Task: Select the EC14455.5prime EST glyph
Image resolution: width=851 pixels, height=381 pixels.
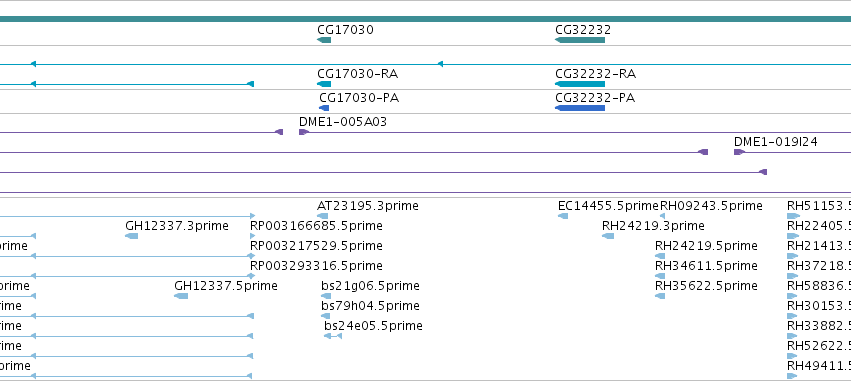Action: coord(563,216)
